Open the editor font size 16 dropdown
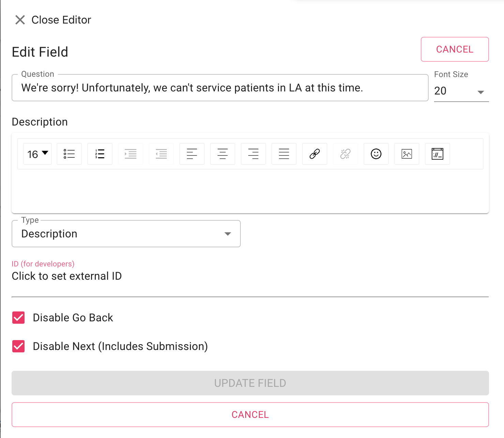Image resolution: width=504 pixels, height=438 pixels. [38, 154]
